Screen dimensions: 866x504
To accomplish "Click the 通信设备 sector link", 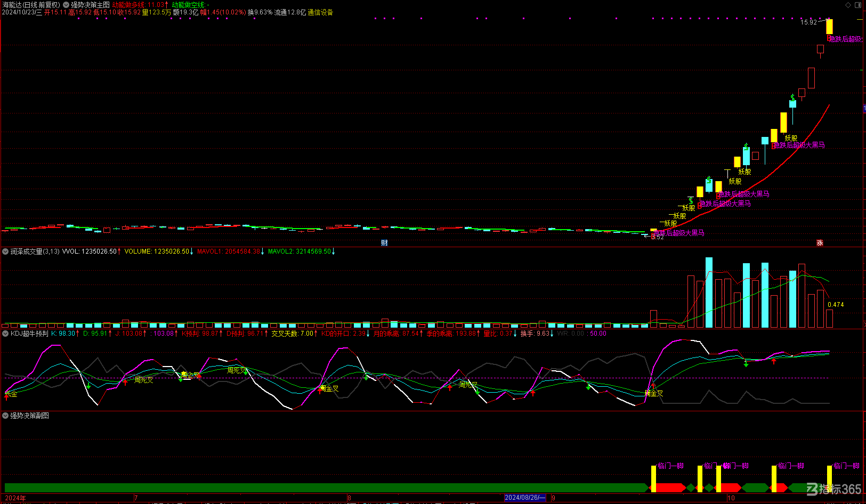I will point(320,12).
